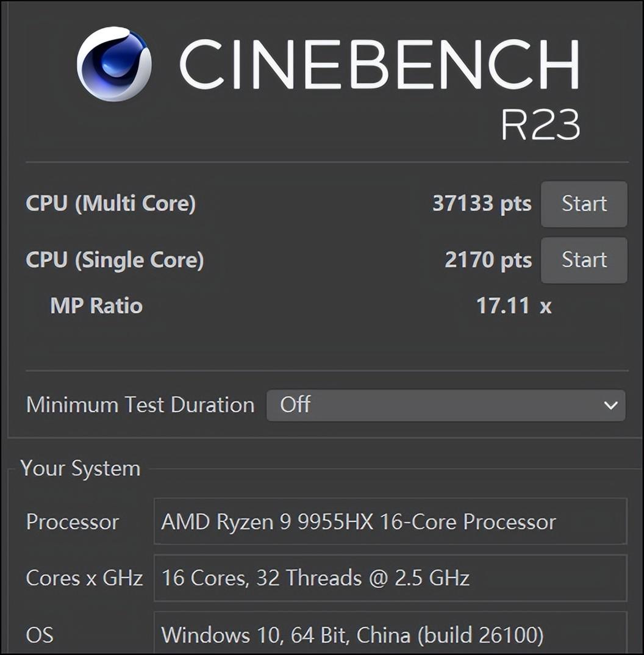Click the 2170 pts single core score

click(487, 260)
